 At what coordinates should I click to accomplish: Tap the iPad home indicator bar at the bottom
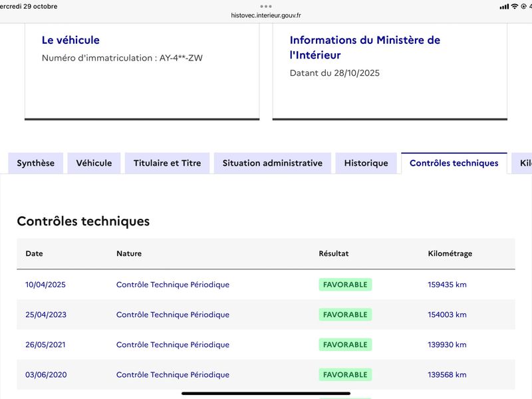click(266, 394)
